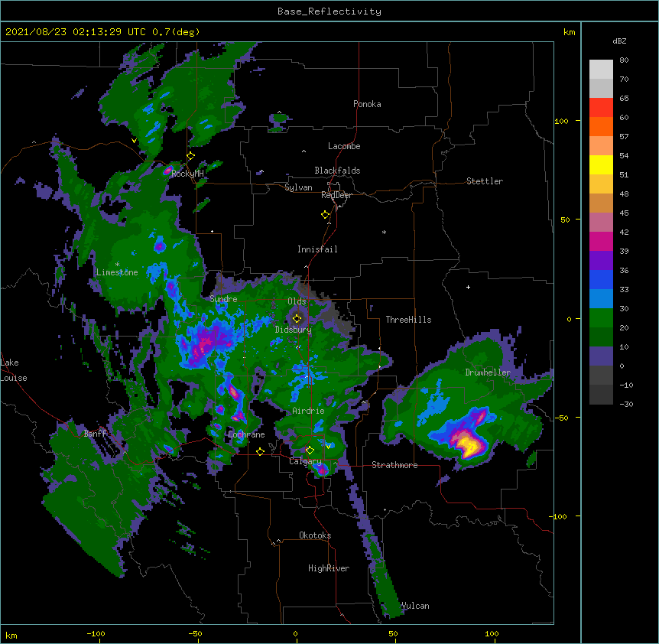Select the Sundre label

click(x=223, y=299)
